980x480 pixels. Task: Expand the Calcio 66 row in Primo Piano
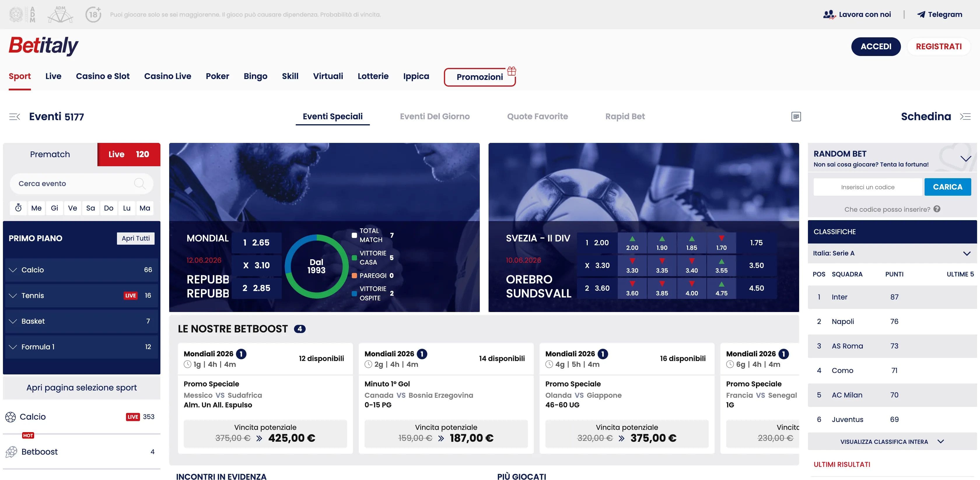[x=81, y=270]
